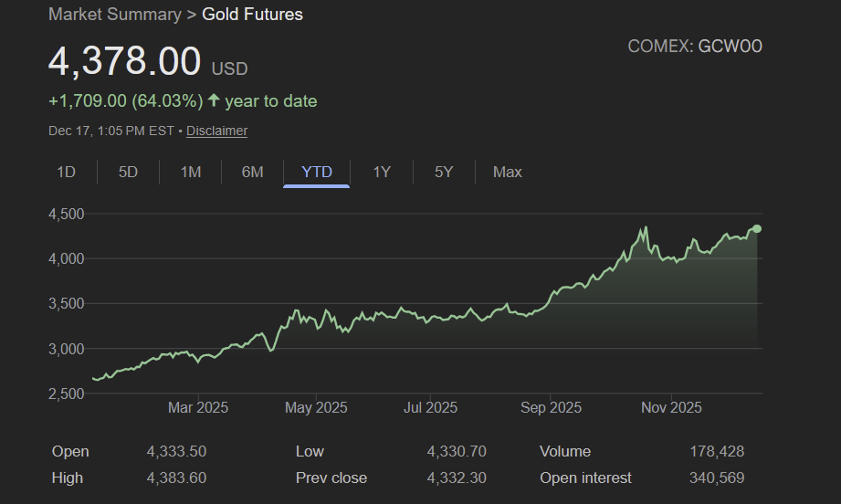This screenshot has width=841, height=504.
Task: Show the 1M chart range
Action: coord(190,172)
